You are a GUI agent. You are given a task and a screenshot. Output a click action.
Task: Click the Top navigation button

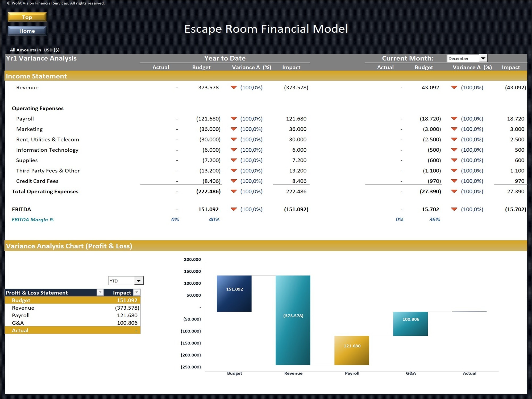[x=27, y=17]
